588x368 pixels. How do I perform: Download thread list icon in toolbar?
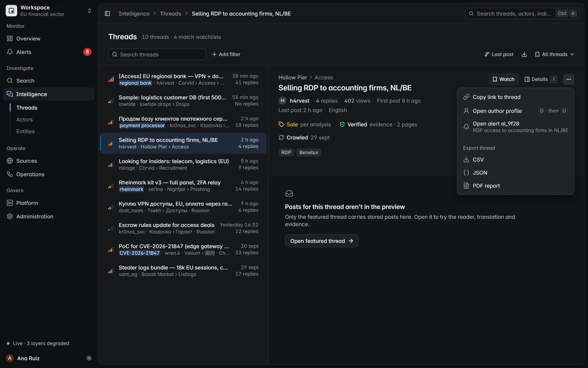click(x=524, y=54)
